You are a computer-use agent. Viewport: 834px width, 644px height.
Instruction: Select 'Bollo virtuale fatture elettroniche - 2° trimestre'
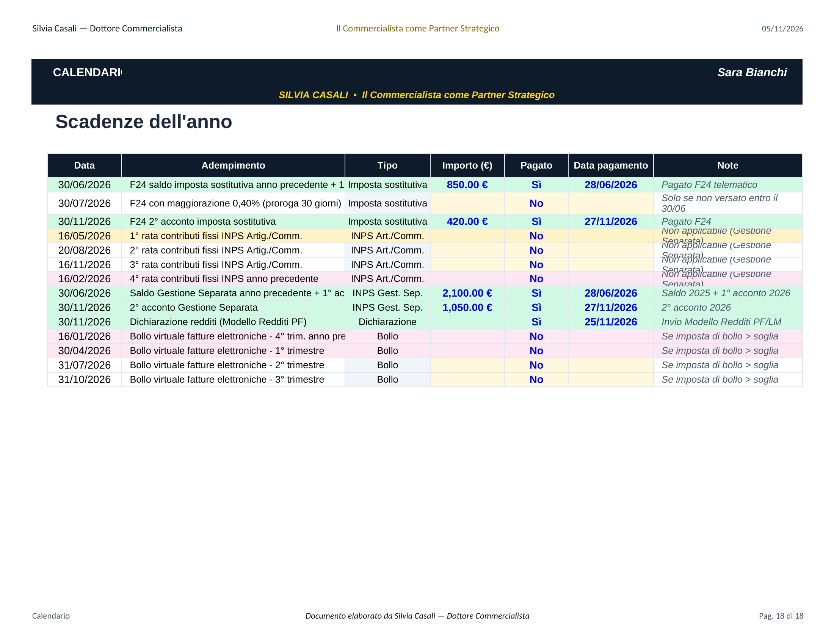click(x=227, y=365)
